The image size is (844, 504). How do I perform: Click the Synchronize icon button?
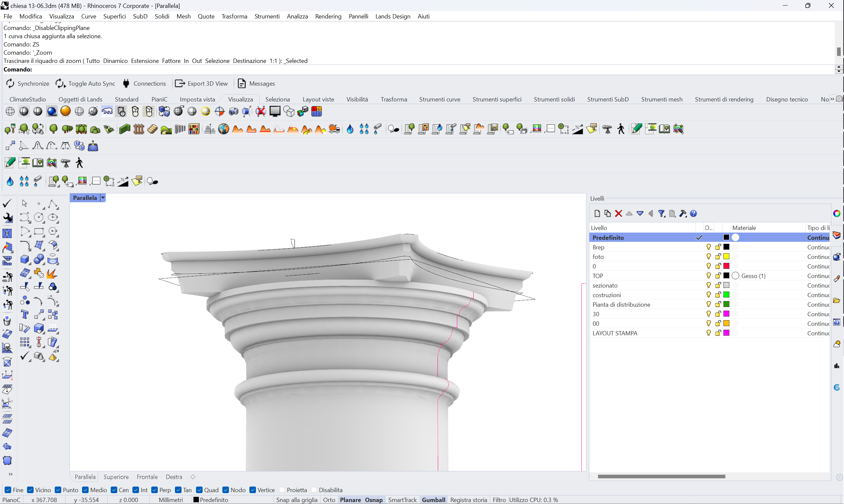(x=10, y=84)
